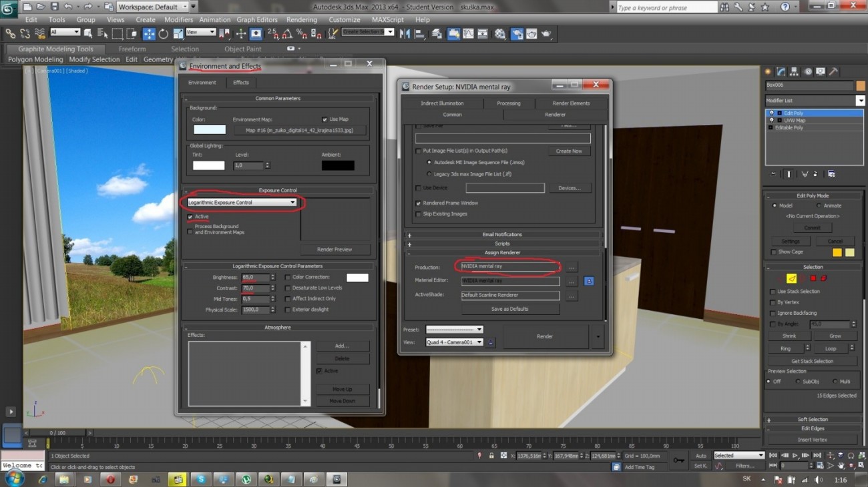Enable the Exterior daylight checkbox

(288, 310)
